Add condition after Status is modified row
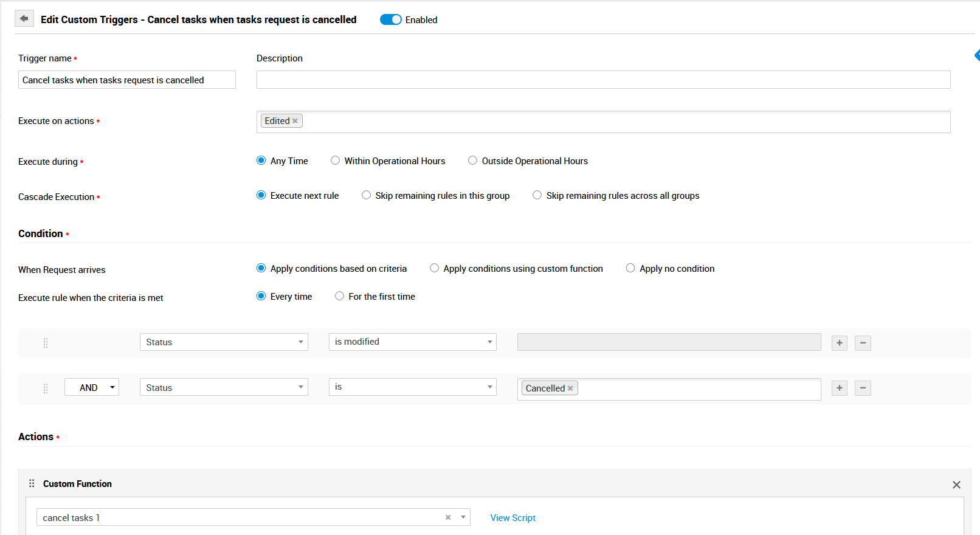The image size is (980, 535). pyautogui.click(x=839, y=343)
